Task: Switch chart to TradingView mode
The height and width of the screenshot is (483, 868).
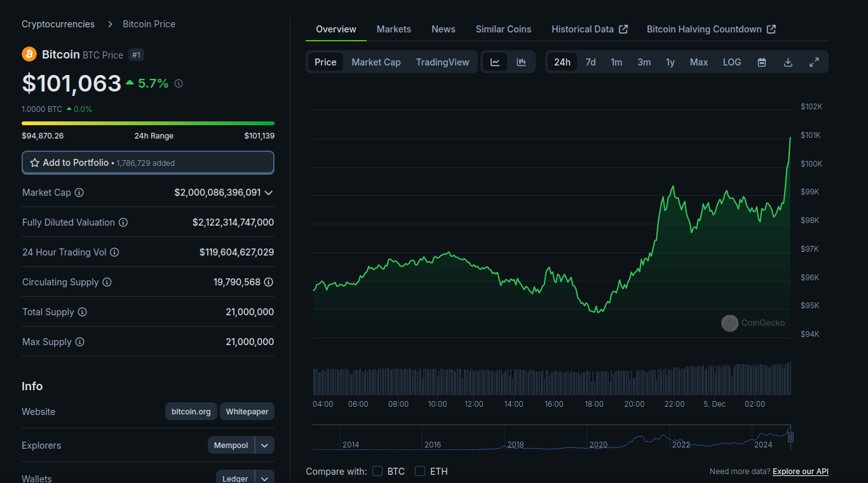Action: tap(442, 62)
